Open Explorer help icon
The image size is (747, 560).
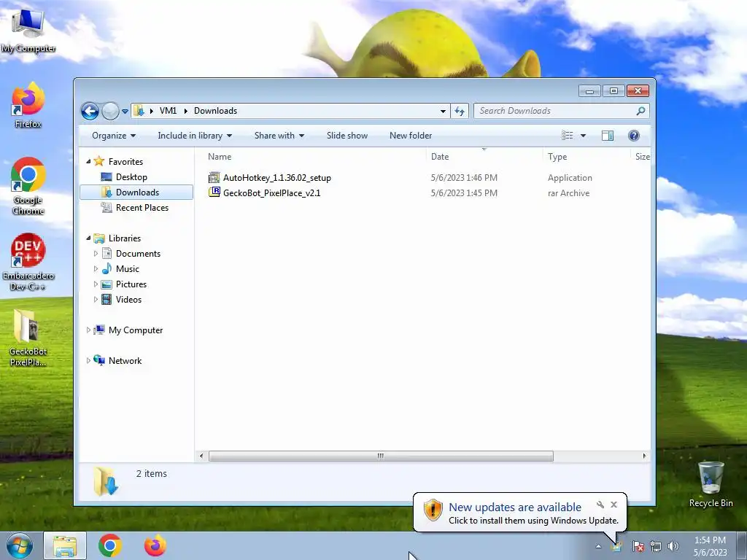click(634, 136)
